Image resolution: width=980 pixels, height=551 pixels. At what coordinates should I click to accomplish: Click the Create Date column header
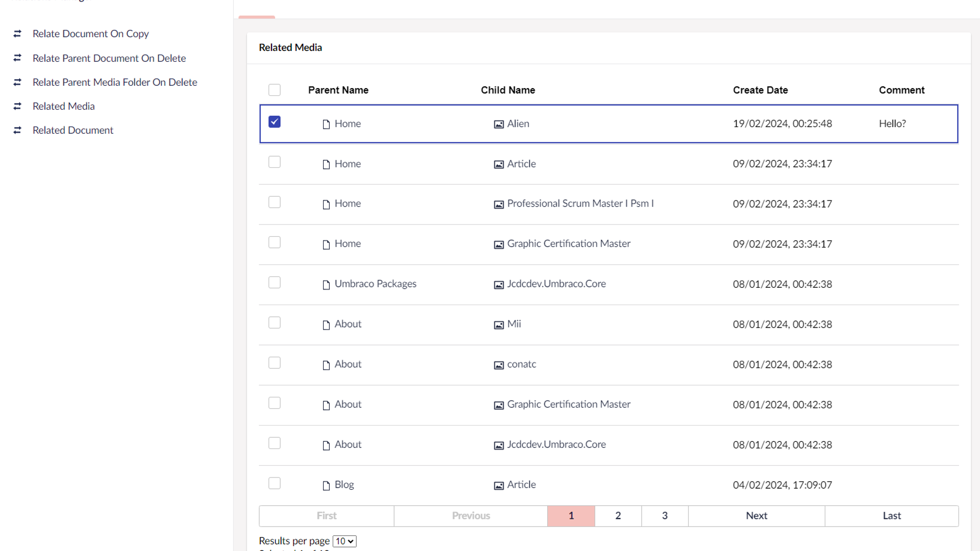click(760, 90)
